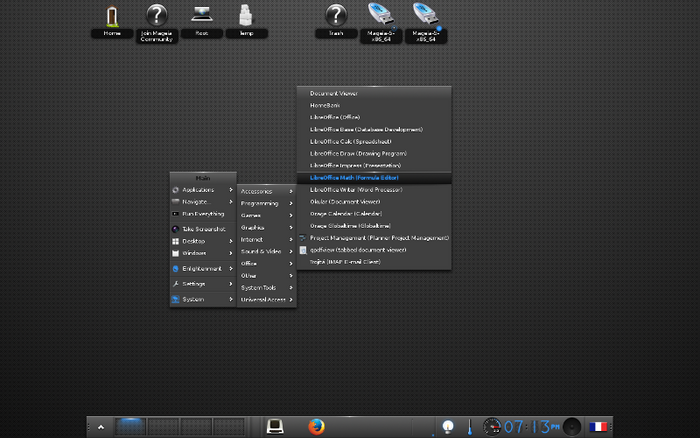This screenshot has height=438, width=700.
Task: Launch LibreOffice Math (Formula Editor)
Action: (x=374, y=178)
